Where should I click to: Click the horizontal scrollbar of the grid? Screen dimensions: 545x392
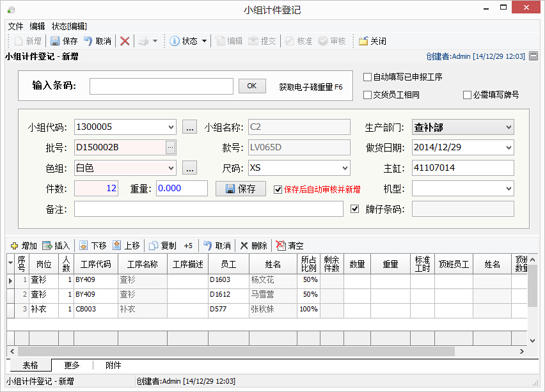(x=236, y=351)
